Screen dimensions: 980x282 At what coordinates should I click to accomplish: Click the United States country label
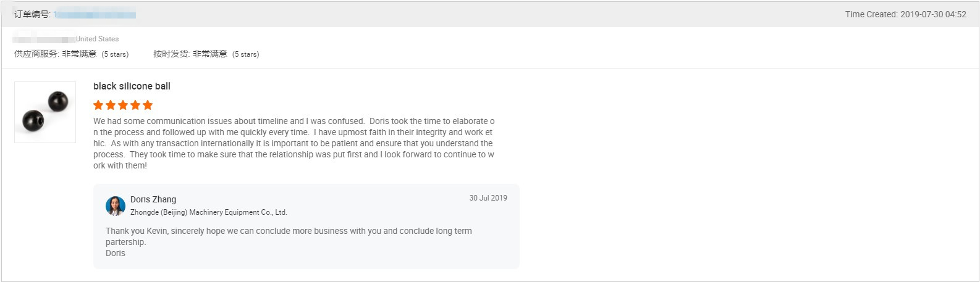coord(97,39)
